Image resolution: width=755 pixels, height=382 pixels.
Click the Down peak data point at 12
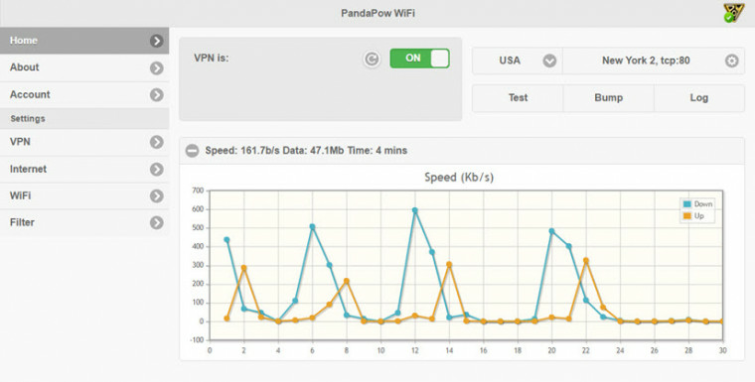tap(415, 211)
